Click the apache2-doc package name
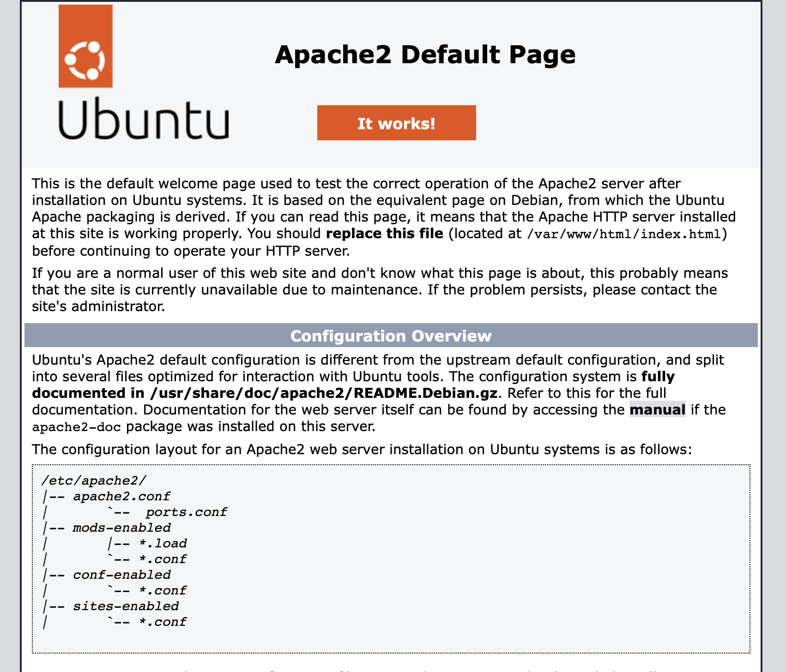786x672 pixels. coord(77,427)
